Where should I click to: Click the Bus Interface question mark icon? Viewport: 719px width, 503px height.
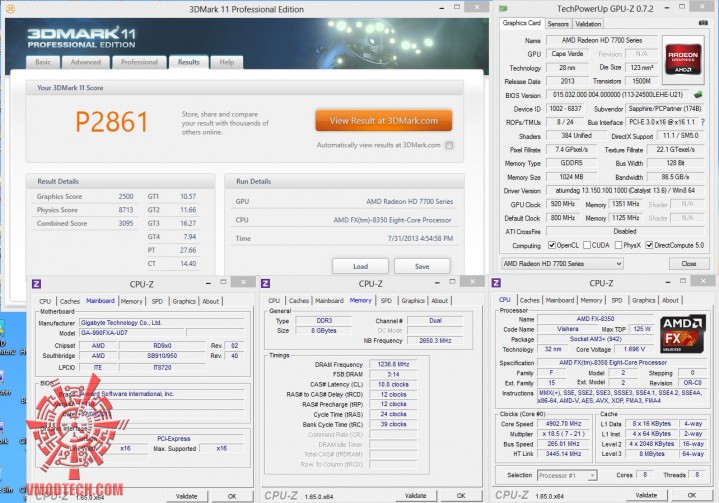point(702,122)
